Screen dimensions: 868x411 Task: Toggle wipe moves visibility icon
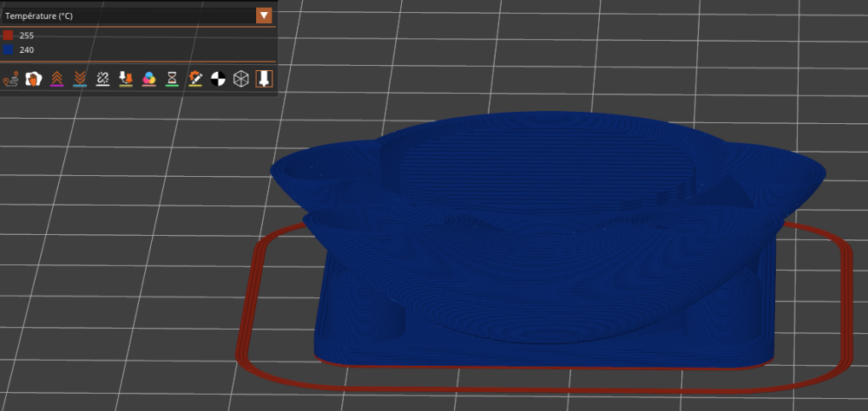[x=34, y=79]
